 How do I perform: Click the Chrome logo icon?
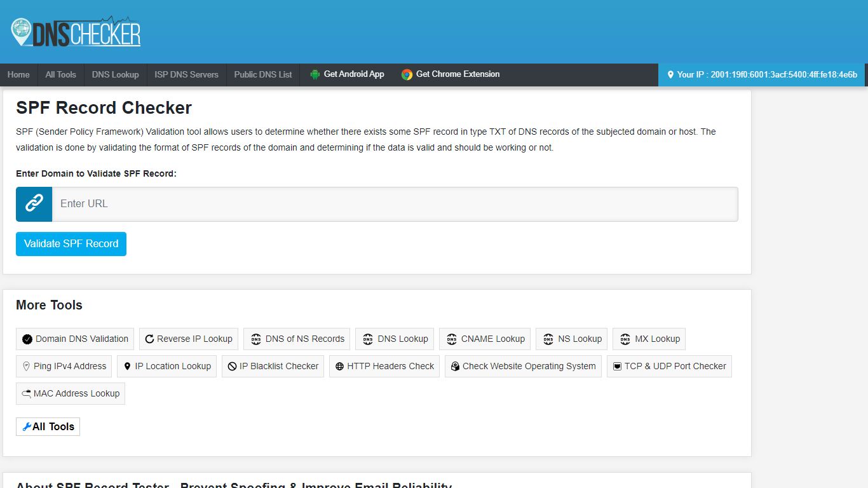click(407, 74)
